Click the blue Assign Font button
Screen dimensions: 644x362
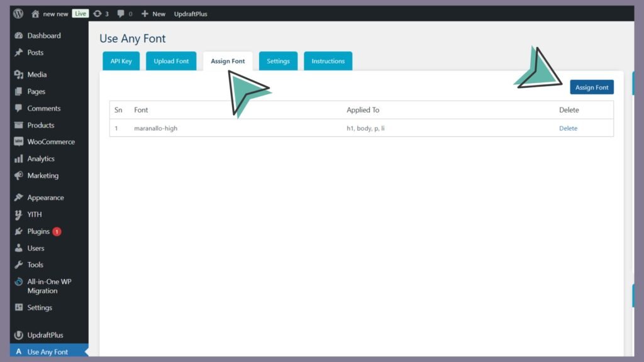tap(592, 87)
